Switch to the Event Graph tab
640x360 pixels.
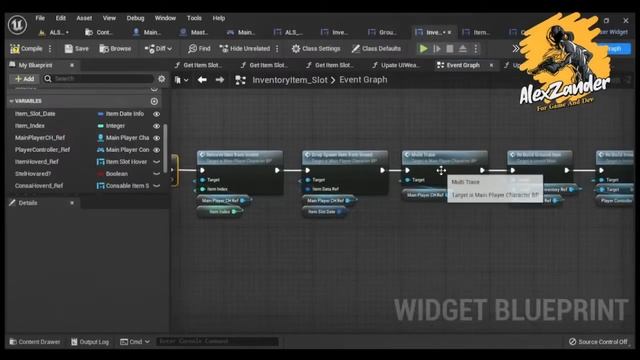[x=463, y=65]
